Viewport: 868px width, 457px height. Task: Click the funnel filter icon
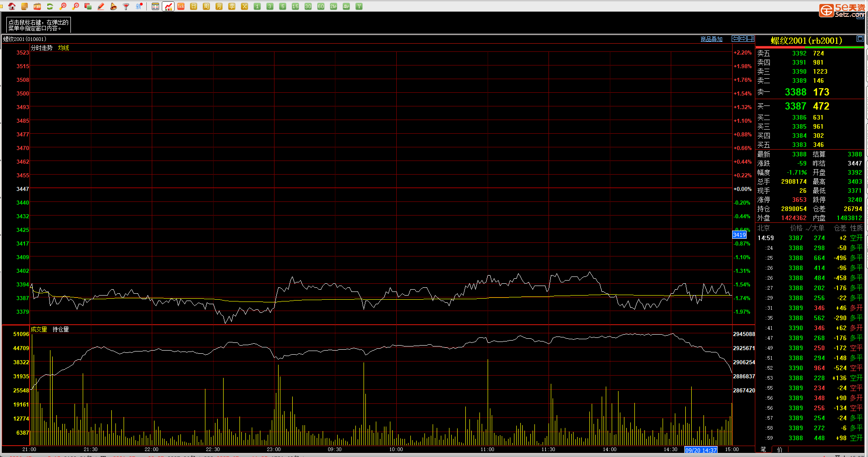[x=126, y=6]
